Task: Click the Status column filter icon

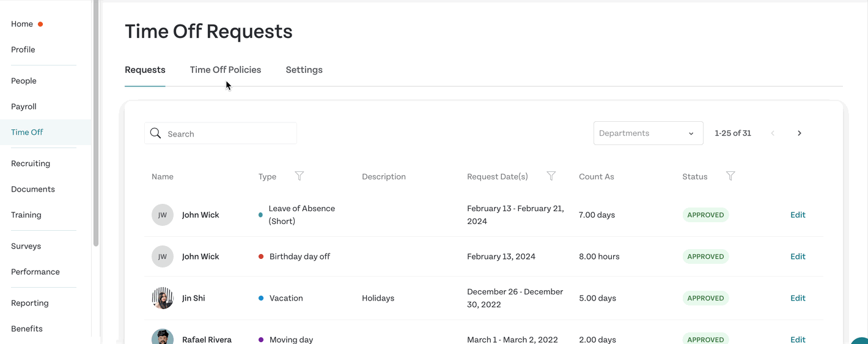Action: tap(730, 176)
